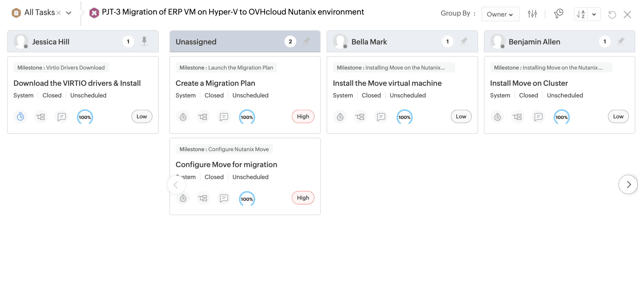Click subtasks icon on Install Move on Cluster card
This screenshot has height=292, width=644.
[517, 117]
